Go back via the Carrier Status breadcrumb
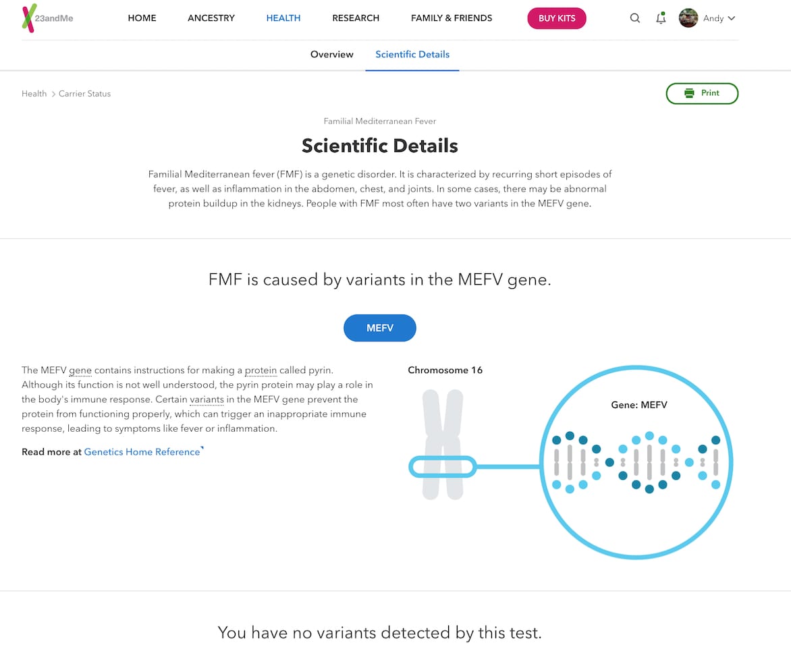The image size is (791, 672). point(84,93)
